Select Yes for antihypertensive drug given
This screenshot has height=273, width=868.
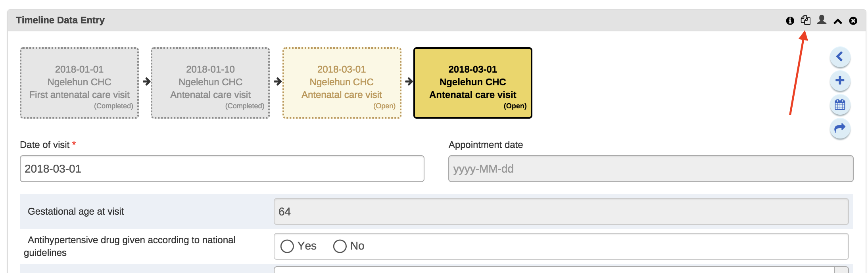(x=287, y=246)
